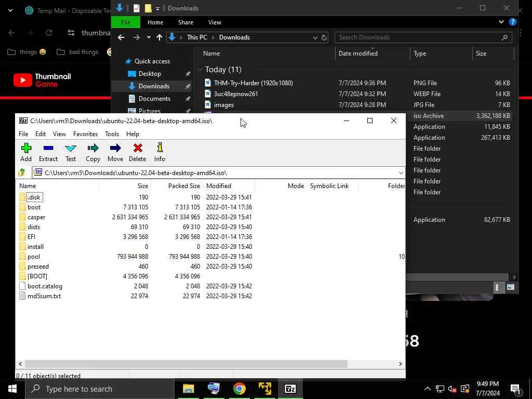Choose the Move toolbar icon in 7-Zip
This screenshot has height=399, width=532.
coord(115,152)
